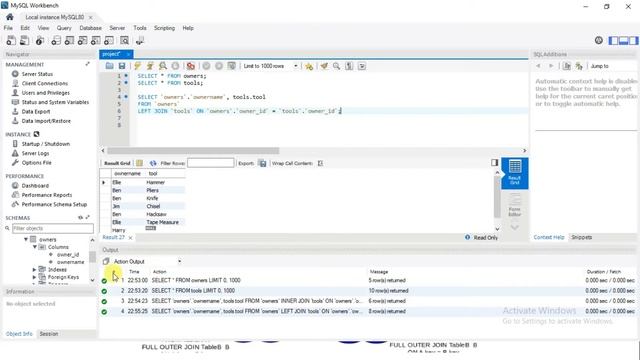Open the Scripting menu

click(164, 28)
